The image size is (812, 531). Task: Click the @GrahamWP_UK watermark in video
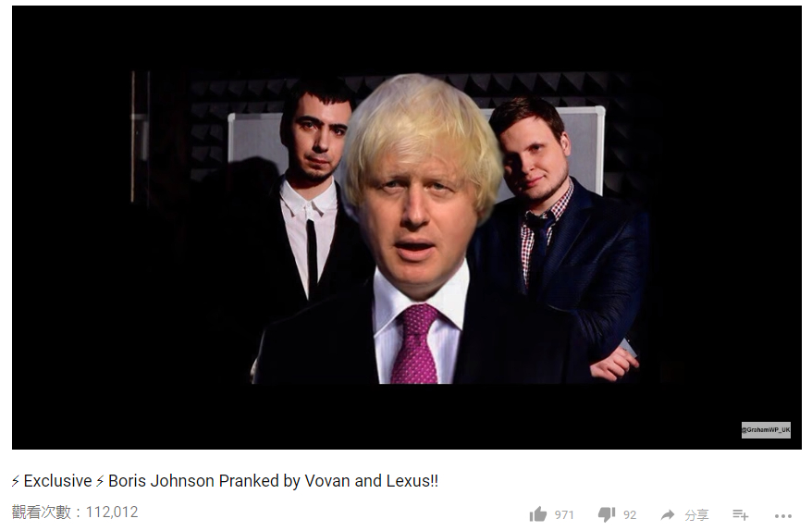[766, 430]
